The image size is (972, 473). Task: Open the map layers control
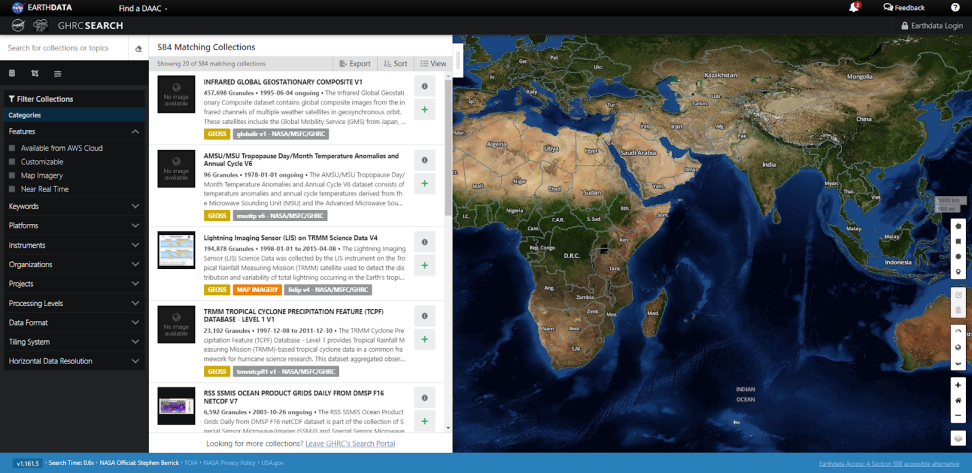click(959, 438)
